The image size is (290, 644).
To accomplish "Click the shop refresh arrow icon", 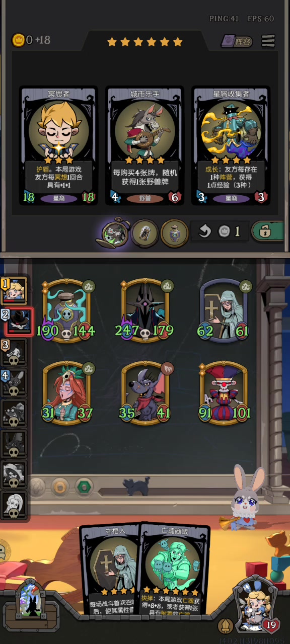I will pyautogui.click(x=204, y=231).
